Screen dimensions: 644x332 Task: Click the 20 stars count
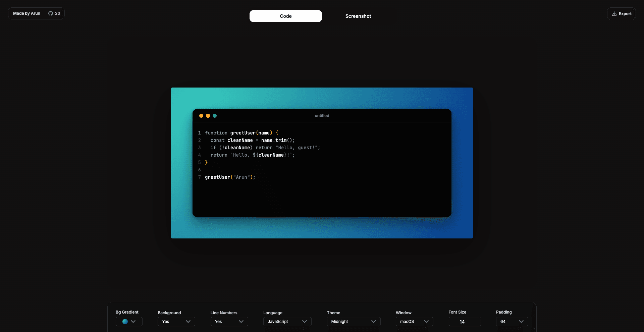[x=58, y=13]
